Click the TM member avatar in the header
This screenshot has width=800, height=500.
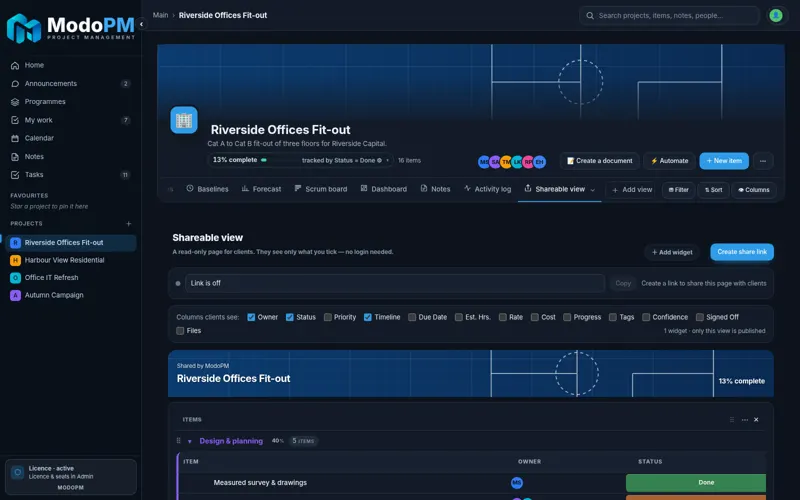pos(506,162)
